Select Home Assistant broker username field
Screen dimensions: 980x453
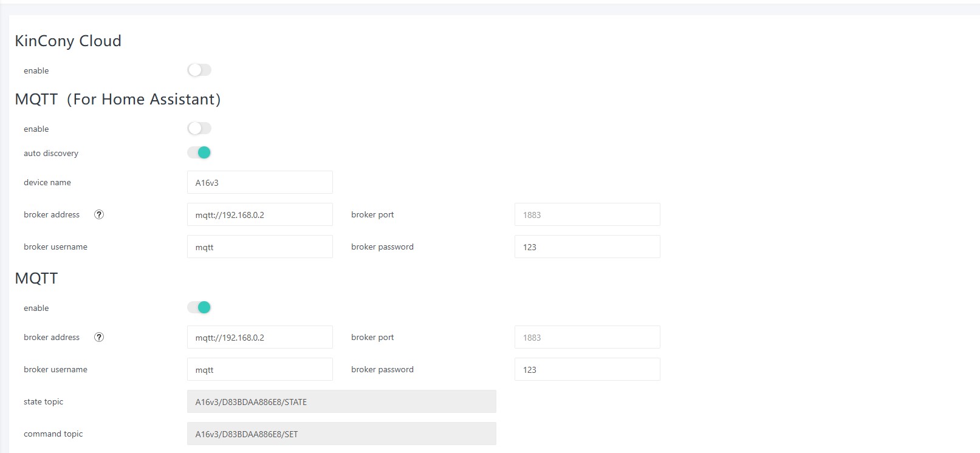pos(259,247)
